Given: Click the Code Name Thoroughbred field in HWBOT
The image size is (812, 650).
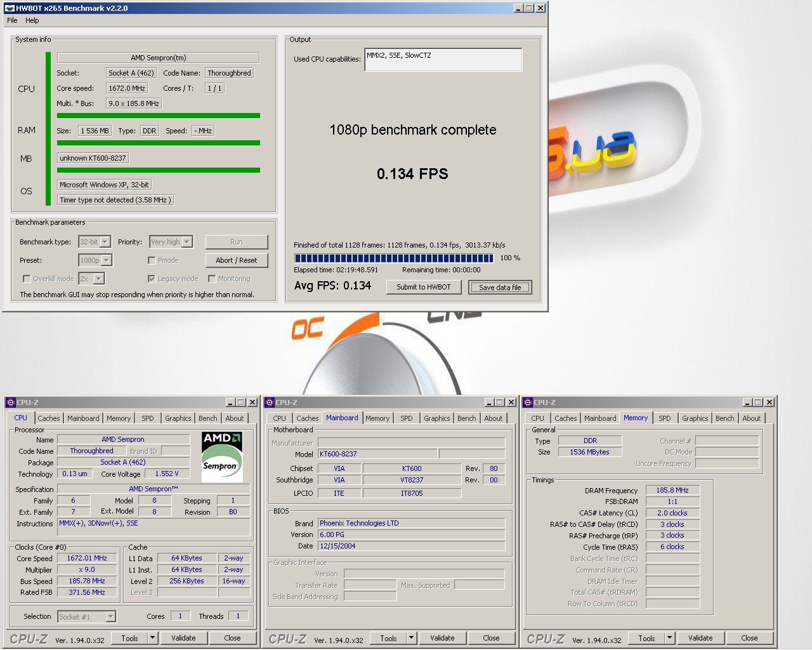Looking at the screenshot, I should tap(230, 73).
